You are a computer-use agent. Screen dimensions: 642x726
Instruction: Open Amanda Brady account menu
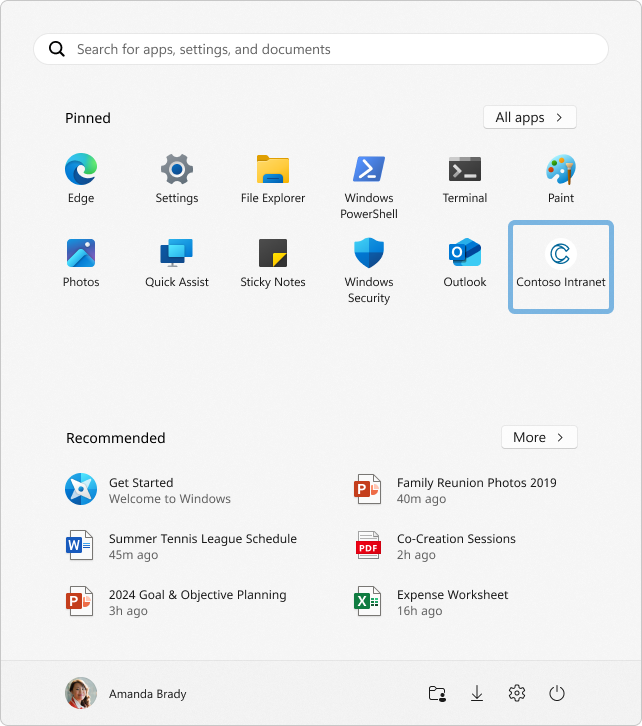[126, 693]
